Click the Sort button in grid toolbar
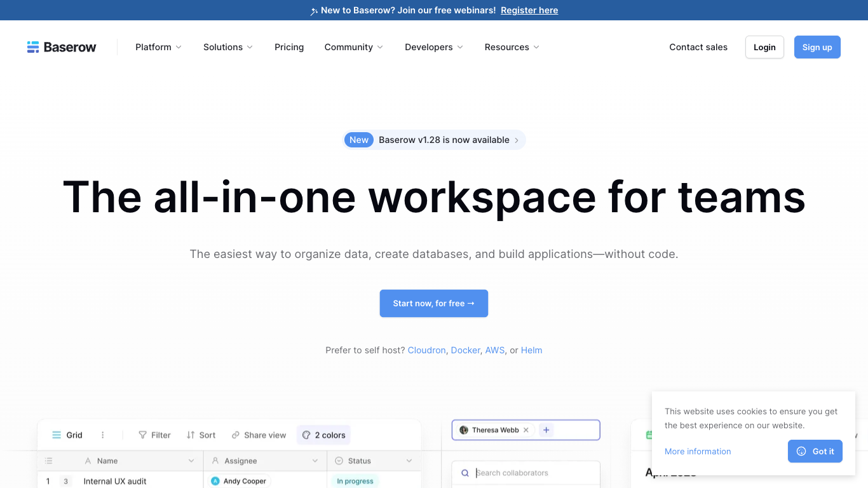Screen dimensions: 868x488 (201, 435)
